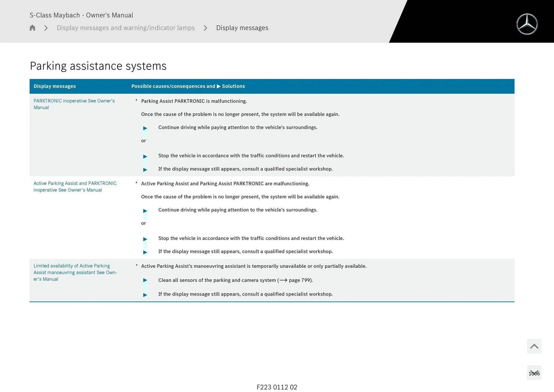Click the S-Class Maybach - Owner's Manual title
The image size is (554, 392).
tap(81, 15)
